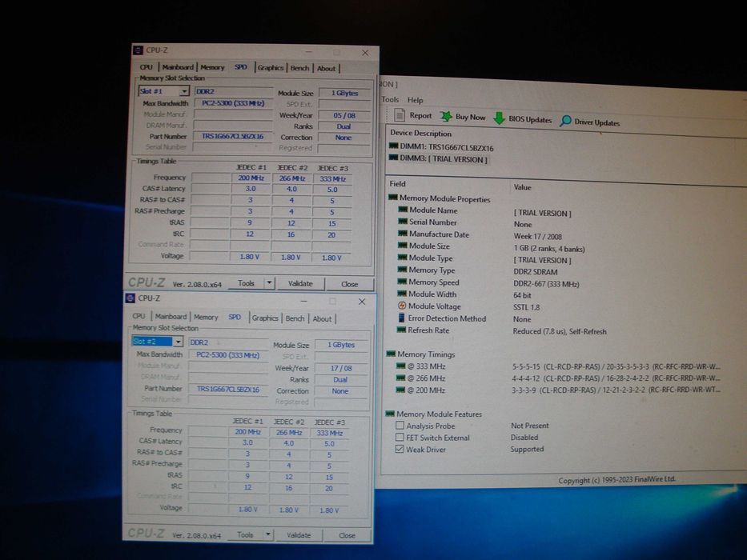
Task: Toggle the FET Switch External checkbox
Action: 400,437
